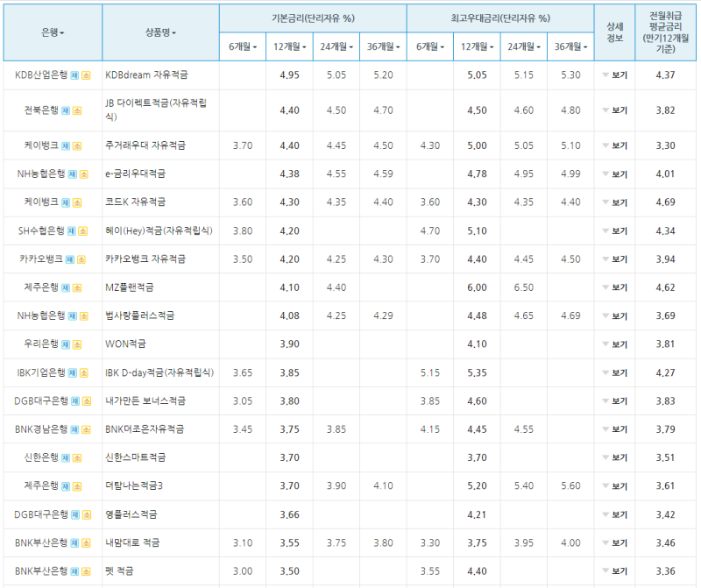Click the blue 재 badge in the e-금리우대적금 row

click(x=73, y=174)
